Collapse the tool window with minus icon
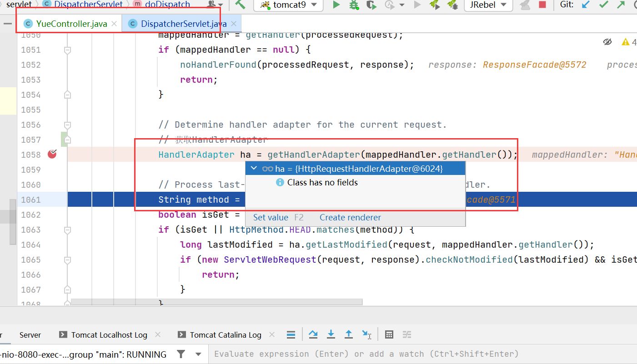This screenshot has height=364, width=637. [7, 24]
